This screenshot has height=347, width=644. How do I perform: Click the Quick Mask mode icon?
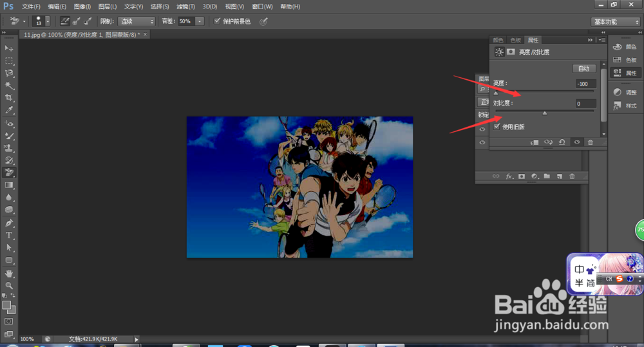pyautogui.click(x=8, y=321)
